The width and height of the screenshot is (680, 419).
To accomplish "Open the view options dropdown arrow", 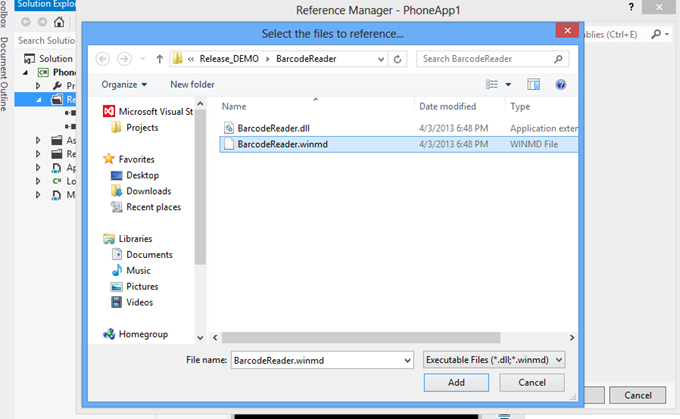I will pyautogui.click(x=508, y=85).
